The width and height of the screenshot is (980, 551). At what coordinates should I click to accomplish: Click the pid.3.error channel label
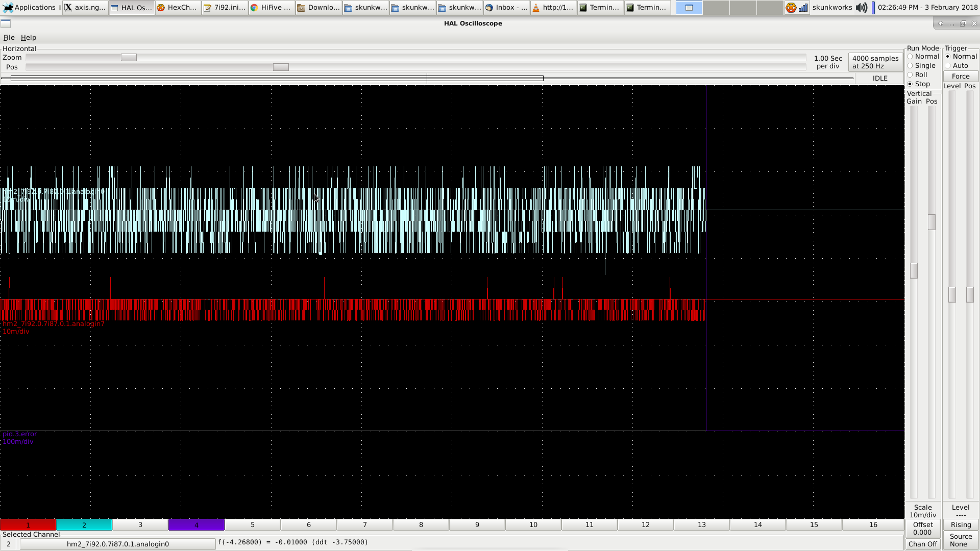coord(19,434)
